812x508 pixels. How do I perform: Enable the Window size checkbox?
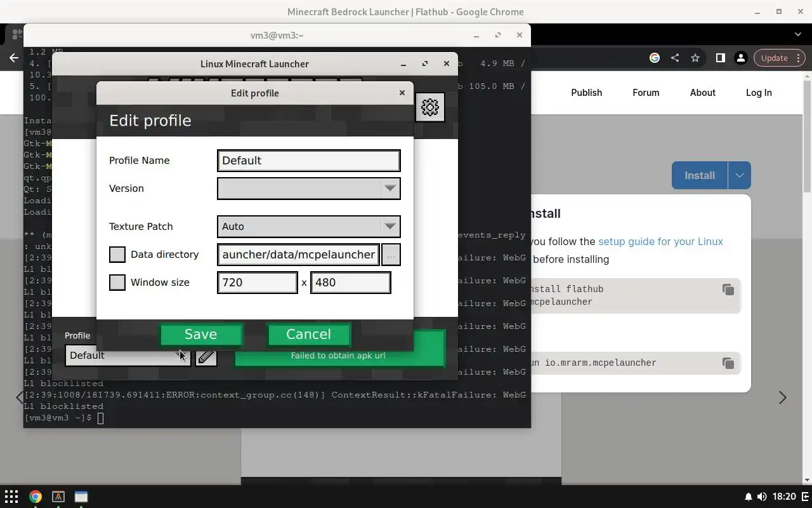(x=117, y=283)
